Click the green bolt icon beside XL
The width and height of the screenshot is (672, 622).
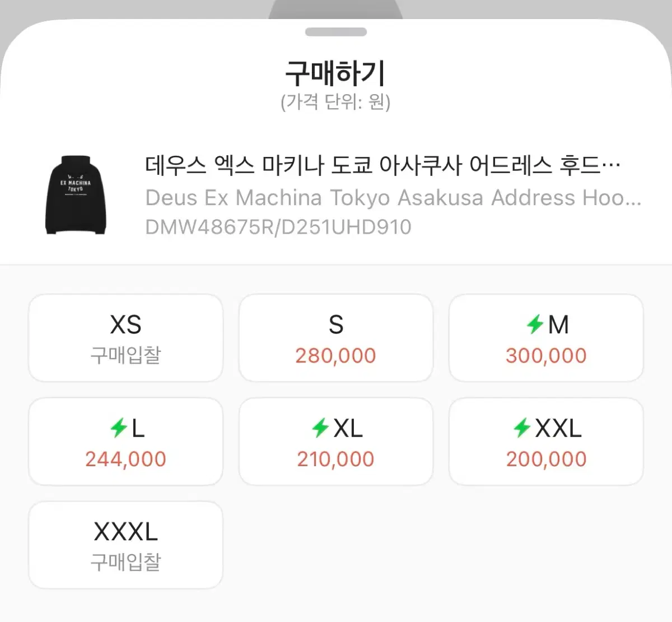[320, 428]
